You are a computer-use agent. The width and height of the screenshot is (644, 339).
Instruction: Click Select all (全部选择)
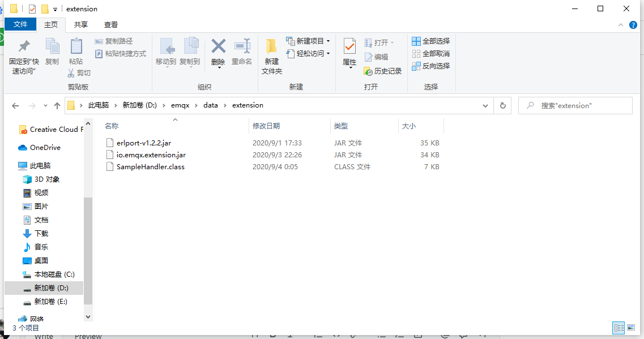[431, 41]
